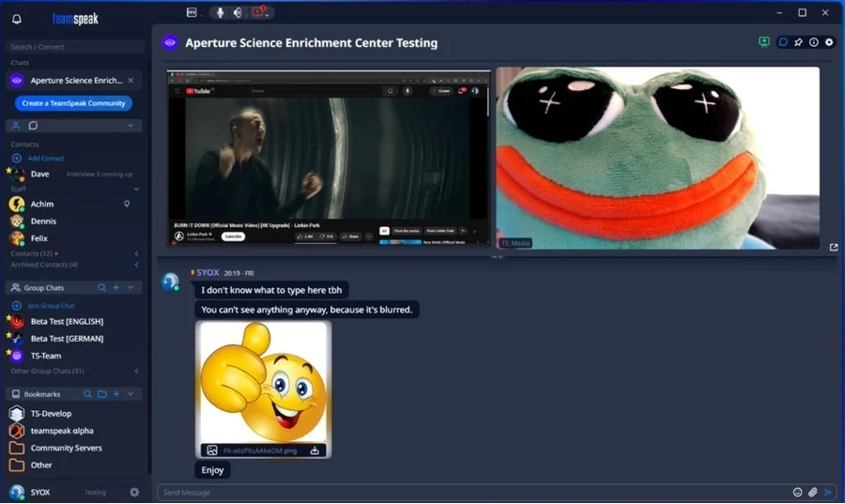845x504 pixels.
Task: Switch to the contacts person tab icon
Action: click(x=16, y=126)
